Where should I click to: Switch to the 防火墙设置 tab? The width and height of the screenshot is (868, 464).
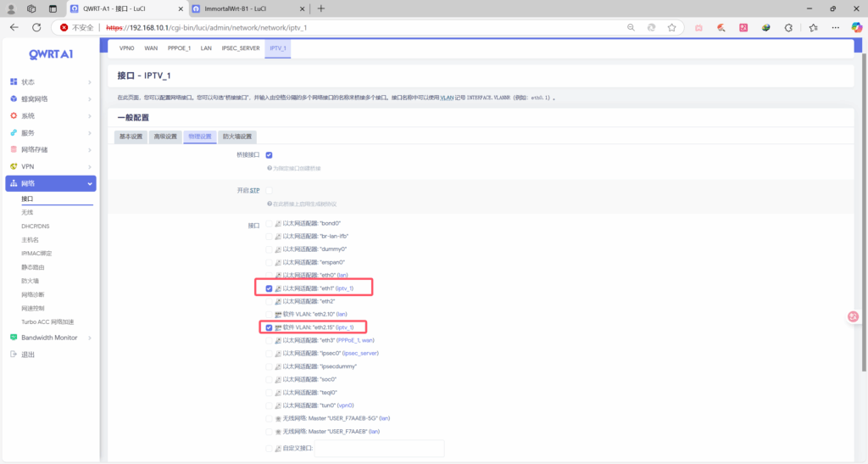pos(236,137)
